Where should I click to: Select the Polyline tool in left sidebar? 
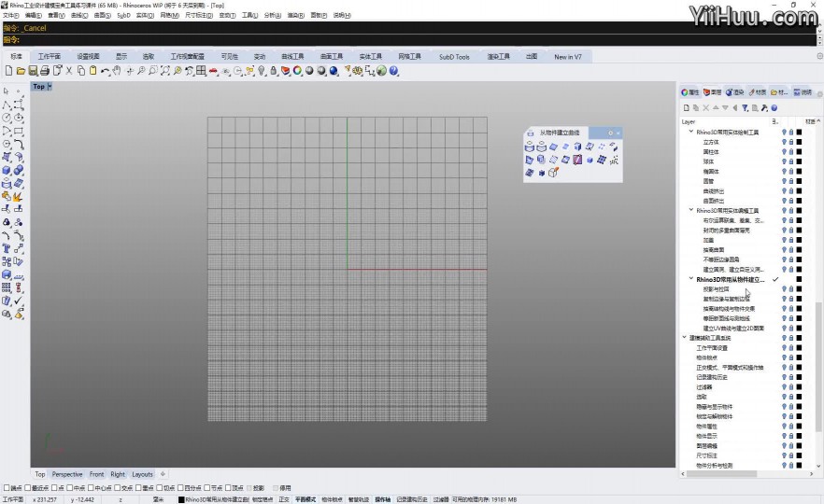click(7, 105)
